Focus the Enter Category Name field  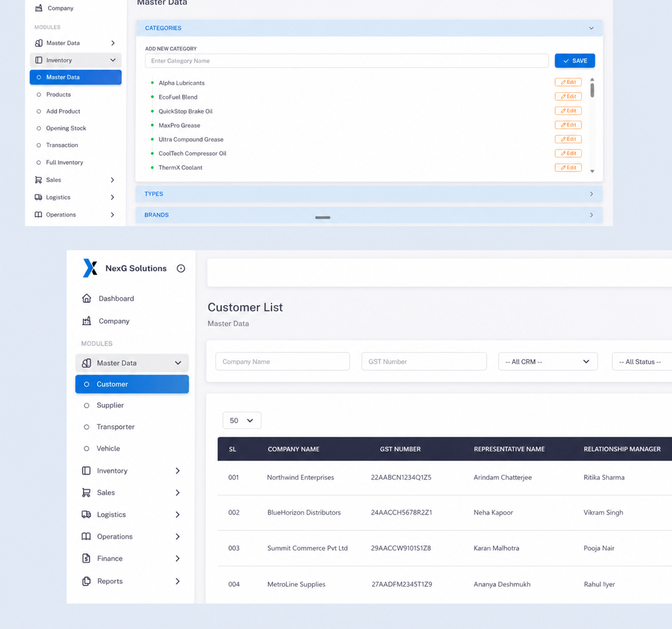click(x=347, y=60)
